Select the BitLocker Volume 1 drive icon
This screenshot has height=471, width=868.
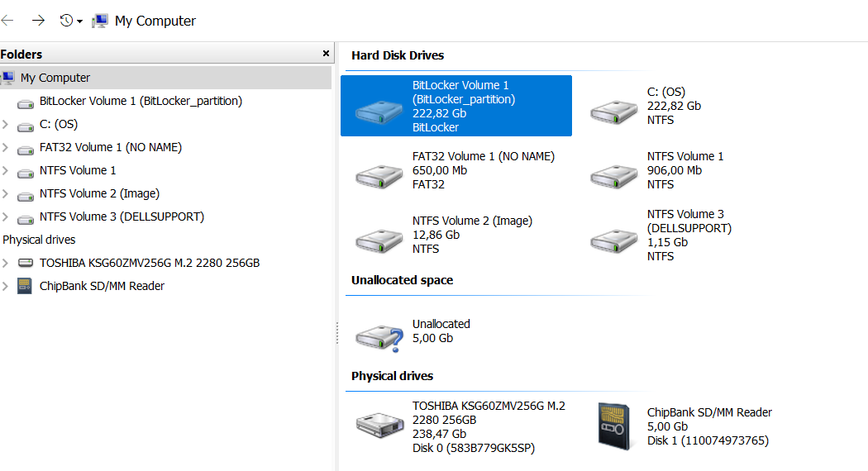[379, 112]
